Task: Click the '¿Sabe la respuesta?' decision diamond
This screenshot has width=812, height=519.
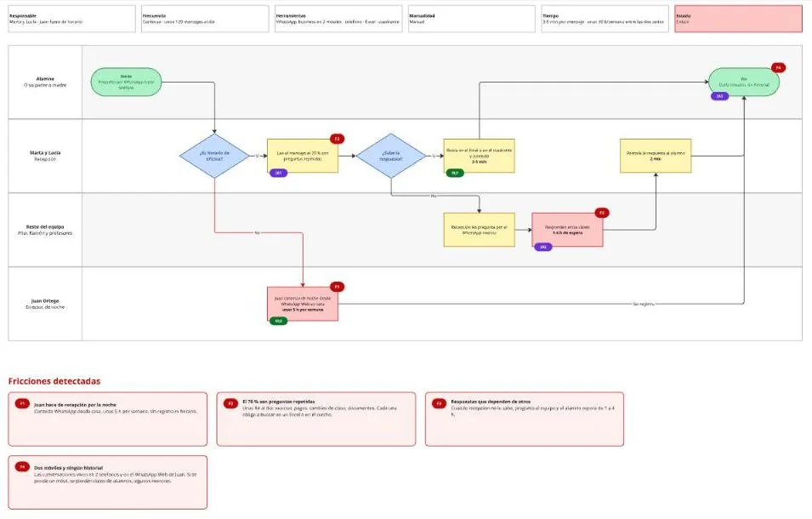Action: coord(391,156)
